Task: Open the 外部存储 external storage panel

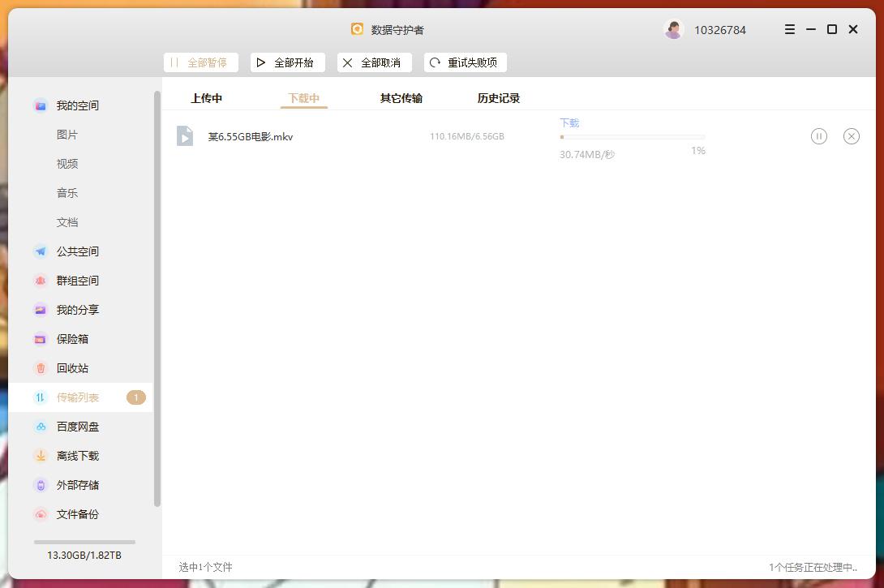Action: tap(78, 484)
